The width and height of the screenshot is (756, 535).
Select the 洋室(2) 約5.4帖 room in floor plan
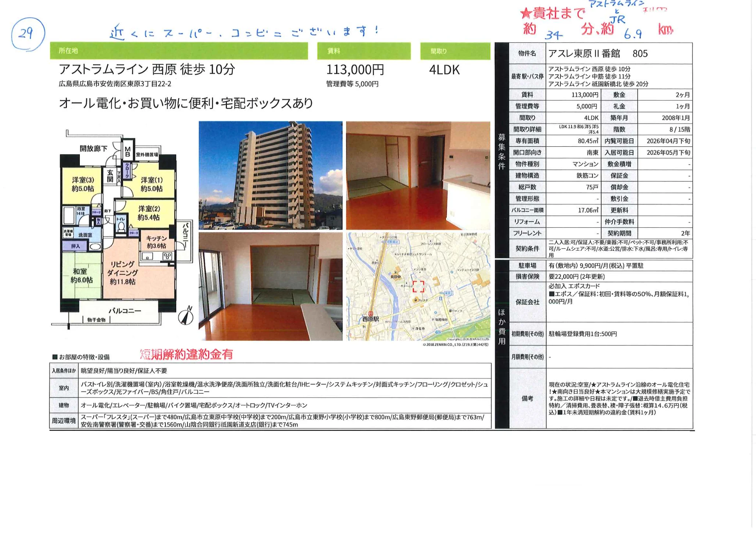[x=149, y=213]
